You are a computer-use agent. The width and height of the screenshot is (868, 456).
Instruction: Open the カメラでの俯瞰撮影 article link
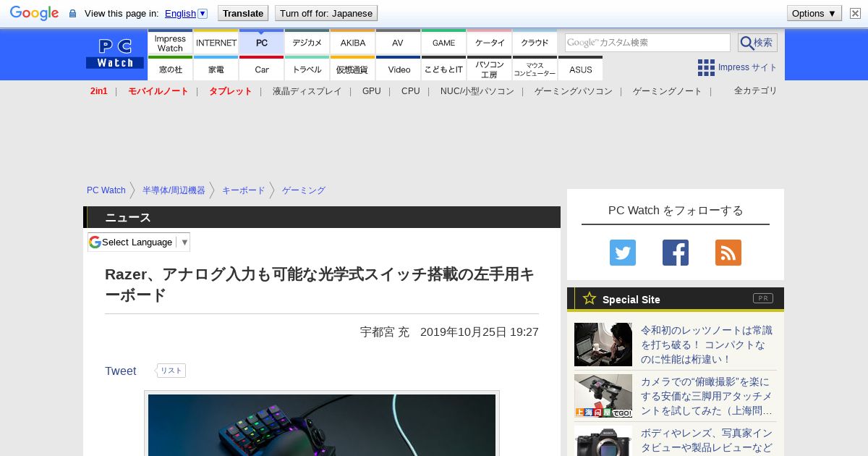(x=707, y=396)
